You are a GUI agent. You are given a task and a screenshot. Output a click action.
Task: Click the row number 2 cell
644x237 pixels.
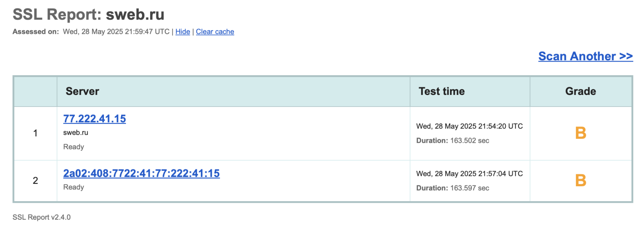pyautogui.click(x=35, y=181)
